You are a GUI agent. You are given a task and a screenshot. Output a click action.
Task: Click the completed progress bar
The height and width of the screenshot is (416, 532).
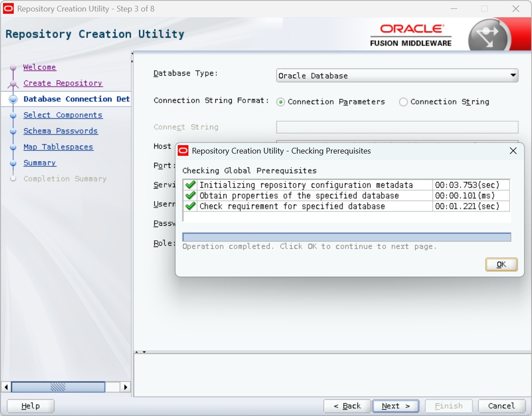click(346, 237)
